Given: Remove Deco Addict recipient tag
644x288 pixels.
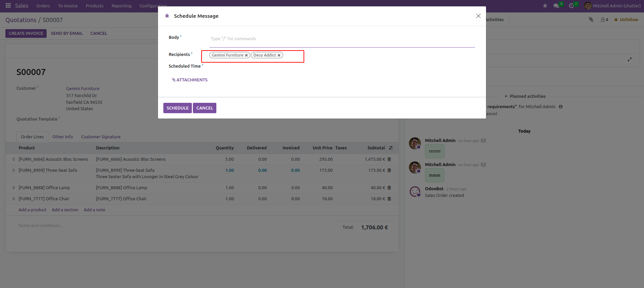Looking at the screenshot, I should coord(279,56).
